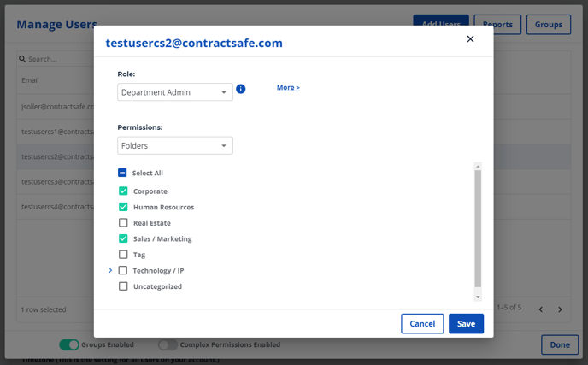This screenshot has height=365, width=588.
Task: Click the Sales / Marketing folder label
Action: [x=162, y=239]
